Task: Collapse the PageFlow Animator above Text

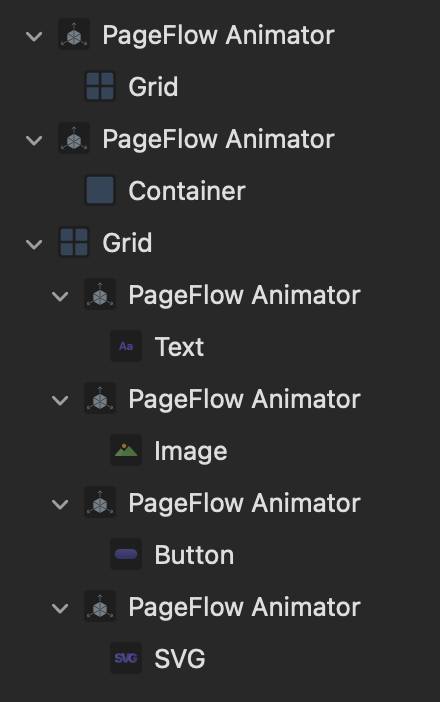Action: (60, 296)
